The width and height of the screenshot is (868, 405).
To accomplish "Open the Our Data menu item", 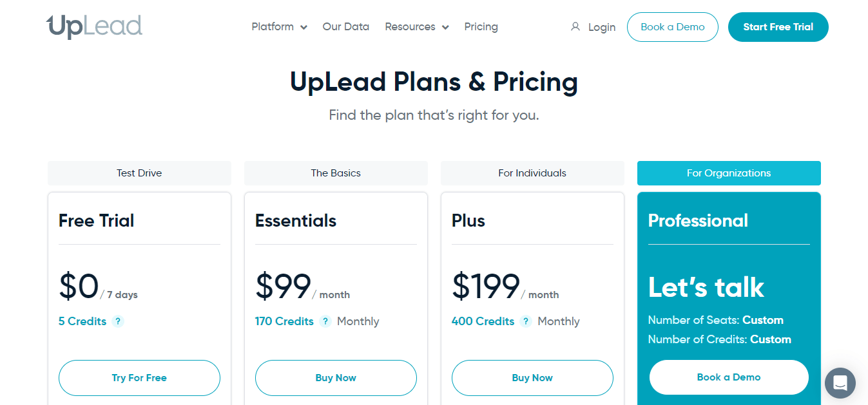I will (x=345, y=26).
